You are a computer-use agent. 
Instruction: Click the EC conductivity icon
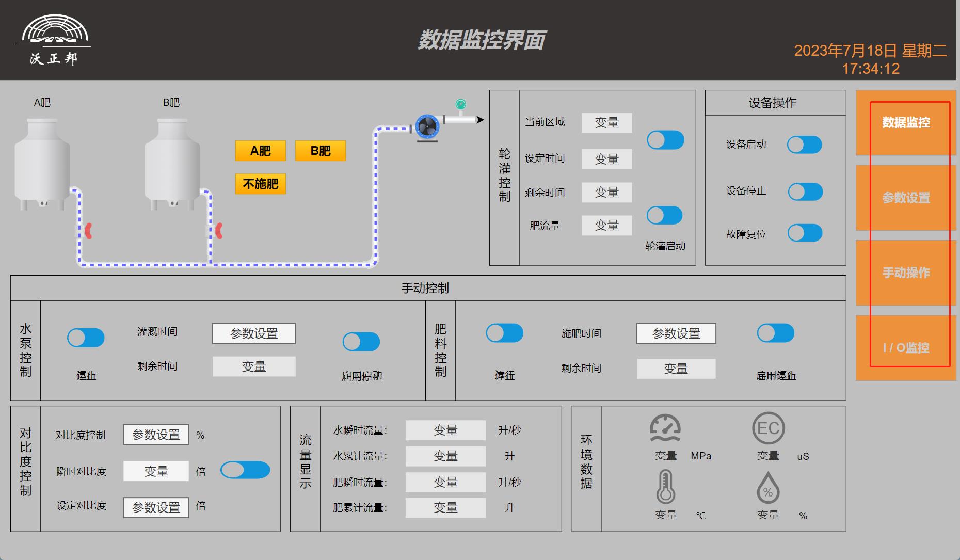pyautogui.click(x=768, y=428)
